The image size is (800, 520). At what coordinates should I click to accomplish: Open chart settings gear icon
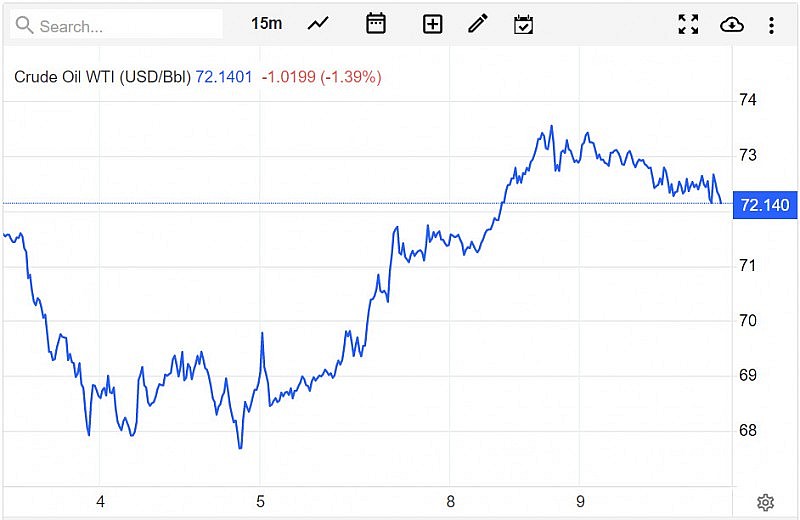pyautogui.click(x=766, y=502)
